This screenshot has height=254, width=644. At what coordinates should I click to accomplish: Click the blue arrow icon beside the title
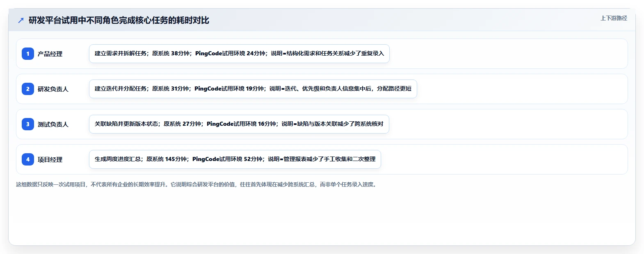pyautogui.click(x=21, y=20)
